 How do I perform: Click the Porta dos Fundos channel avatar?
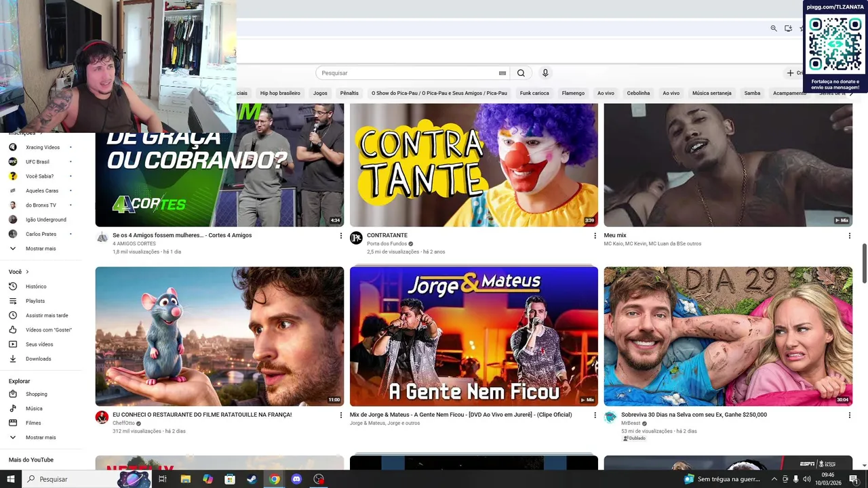[356, 238]
